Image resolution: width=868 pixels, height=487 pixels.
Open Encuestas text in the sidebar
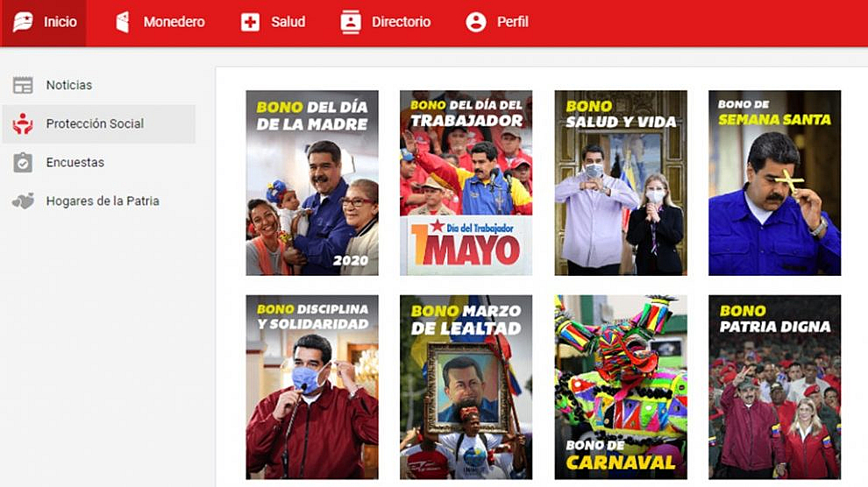[75, 163]
